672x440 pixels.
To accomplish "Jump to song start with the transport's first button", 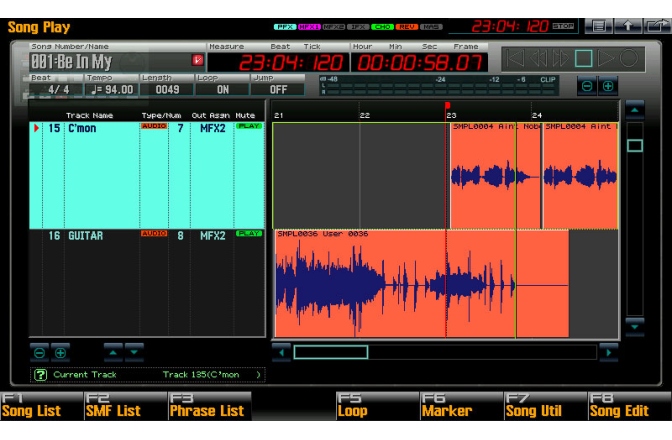I will [515, 59].
